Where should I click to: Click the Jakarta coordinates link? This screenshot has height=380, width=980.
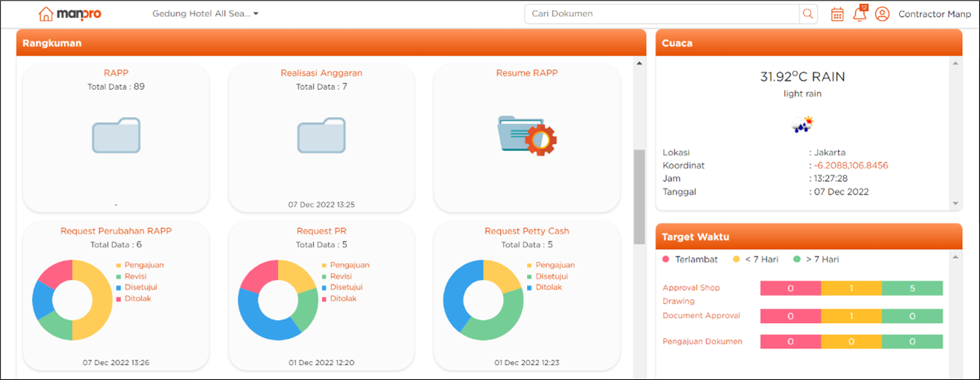click(x=851, y=165)
